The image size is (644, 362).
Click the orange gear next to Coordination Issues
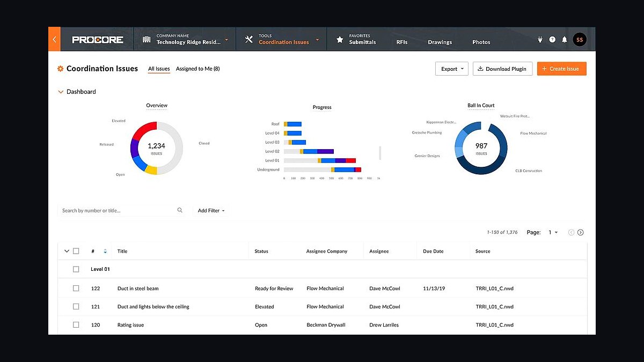60,69
